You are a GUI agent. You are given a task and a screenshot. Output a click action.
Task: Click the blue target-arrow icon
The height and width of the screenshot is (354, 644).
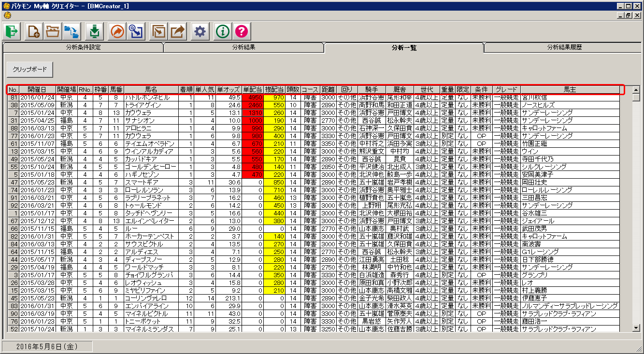136,32
